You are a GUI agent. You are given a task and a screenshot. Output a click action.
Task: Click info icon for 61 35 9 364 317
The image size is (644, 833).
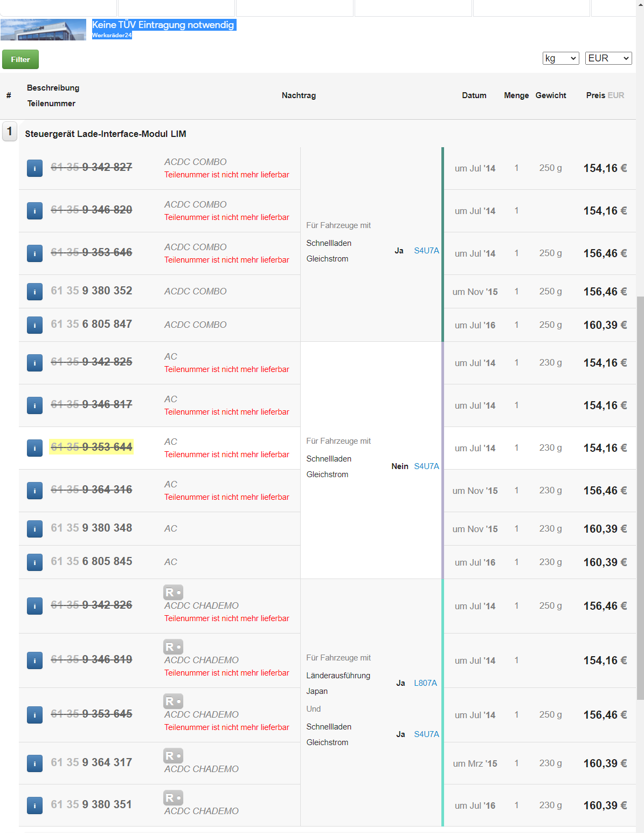[x=34, y=763]
